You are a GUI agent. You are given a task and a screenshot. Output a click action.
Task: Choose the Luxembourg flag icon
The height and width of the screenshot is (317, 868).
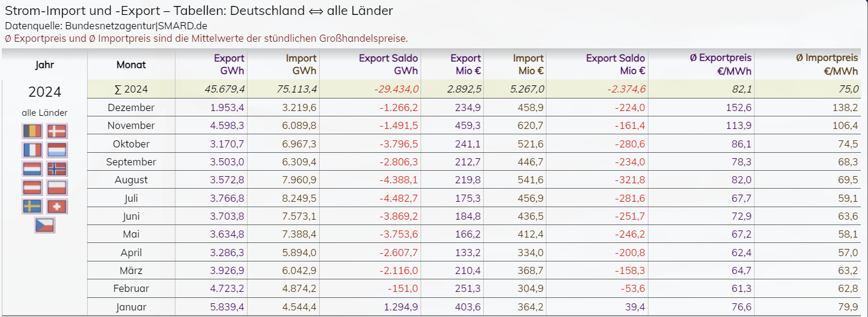[x=57, y=150]
